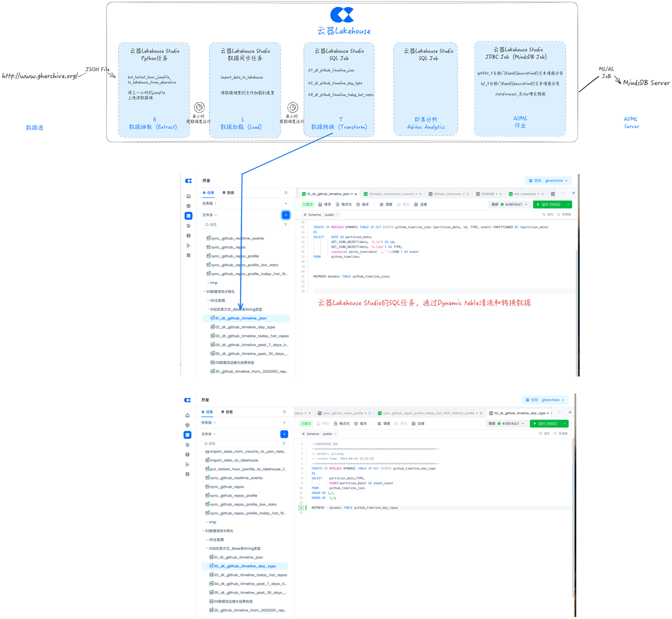The height and width of the screenshot is (619, 672).
Task: Open 集群 DEFAULT cluster dropdown in upper window
Action: pyautogui.click(x=509, y=205)
